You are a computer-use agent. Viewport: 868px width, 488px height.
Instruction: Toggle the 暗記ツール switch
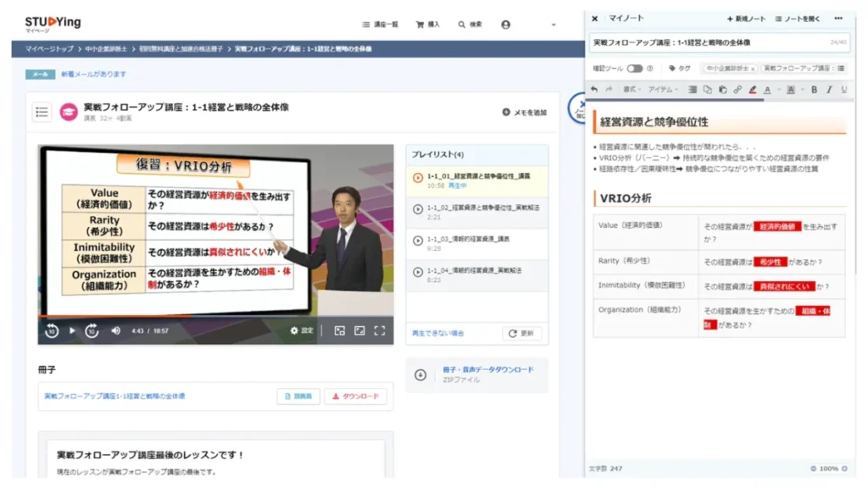tap(634, 69)
